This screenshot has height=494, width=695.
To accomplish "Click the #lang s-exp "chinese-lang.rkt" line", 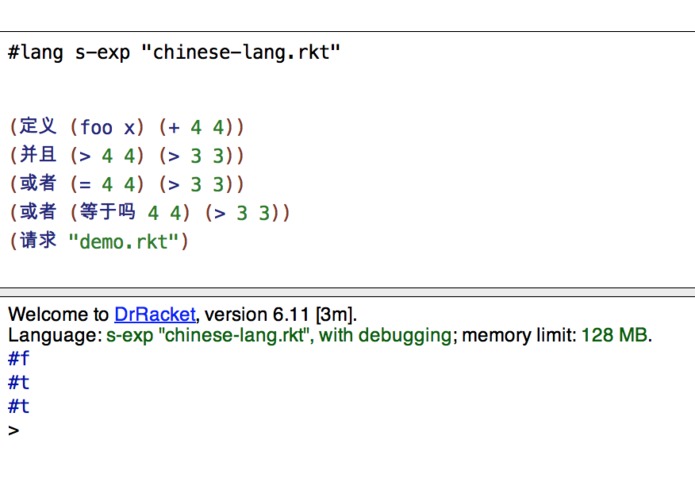I will 174,53.
